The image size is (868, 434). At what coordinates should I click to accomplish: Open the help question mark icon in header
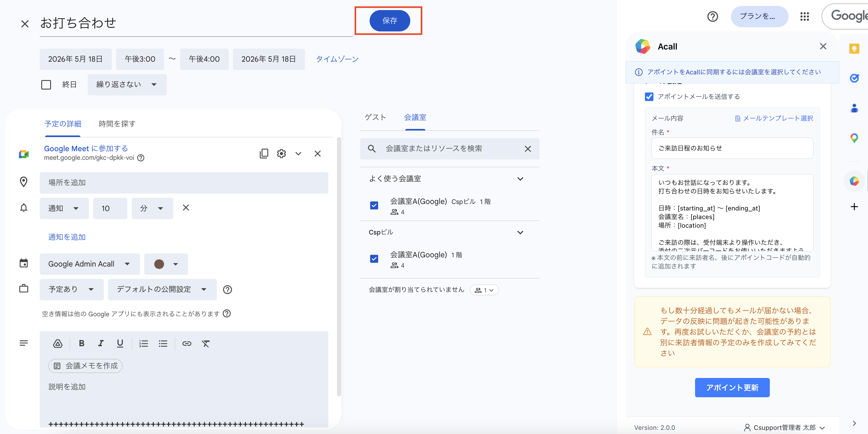pyautogui.click(x=712, y=16)
